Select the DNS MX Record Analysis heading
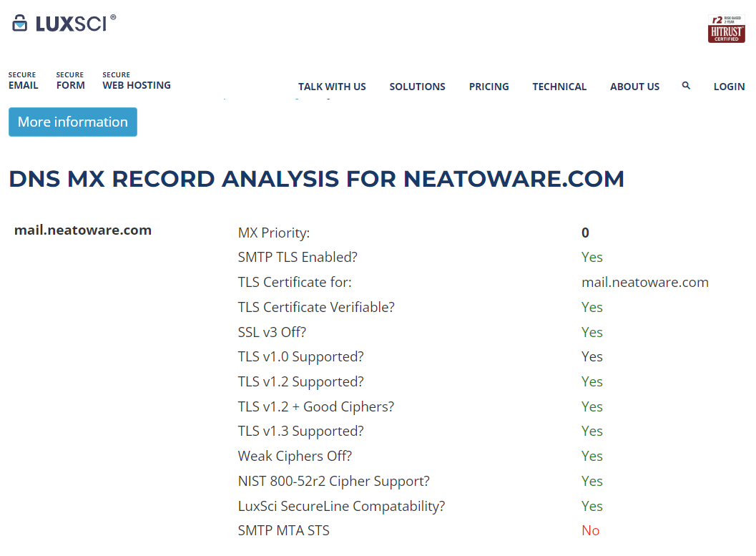This screenshot has height=556, width=756. (316, 179)
